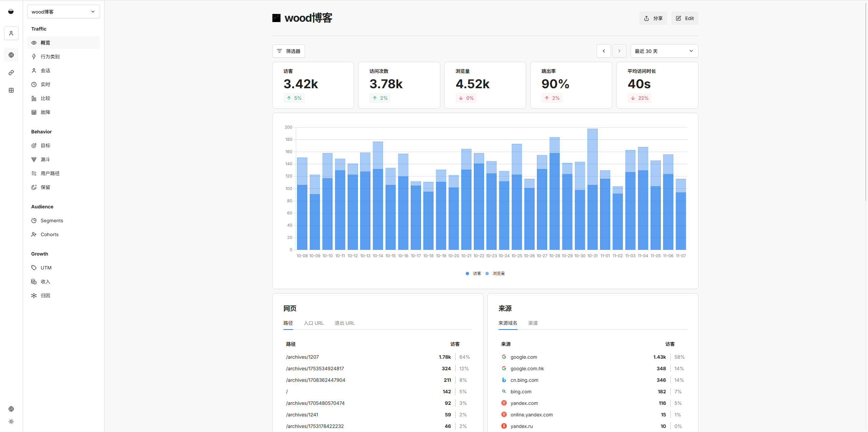Click the 10-31 bar in the chart
This screenshot has width=868, height=432.
[592, 204]
